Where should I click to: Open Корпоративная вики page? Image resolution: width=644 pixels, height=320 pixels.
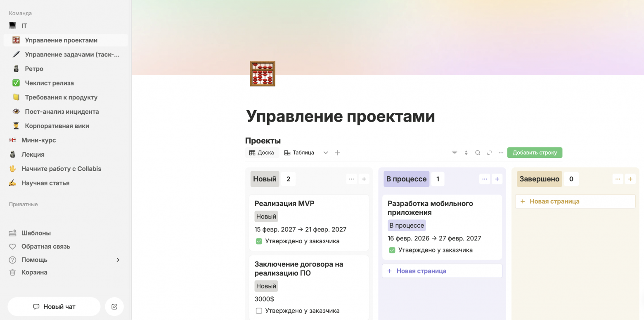click(x=66, y=126)
